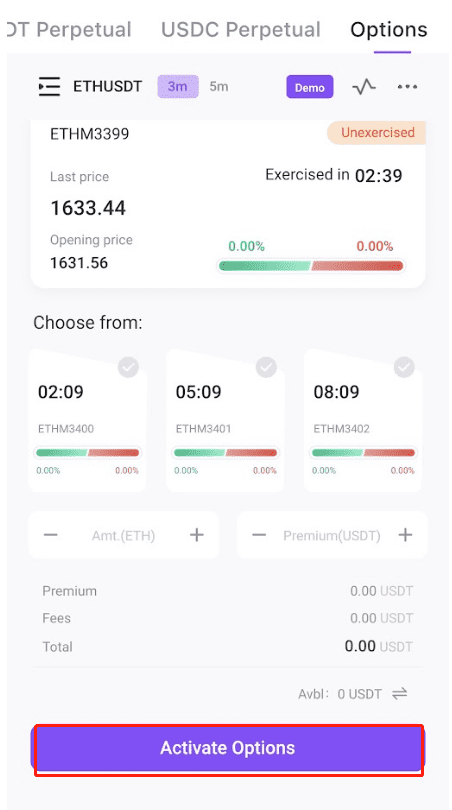Image resolution: width=452 pixels, height=810 pixels.
Task: Tap the transfer arrows beside Avbl
Action: coord(400,693)
